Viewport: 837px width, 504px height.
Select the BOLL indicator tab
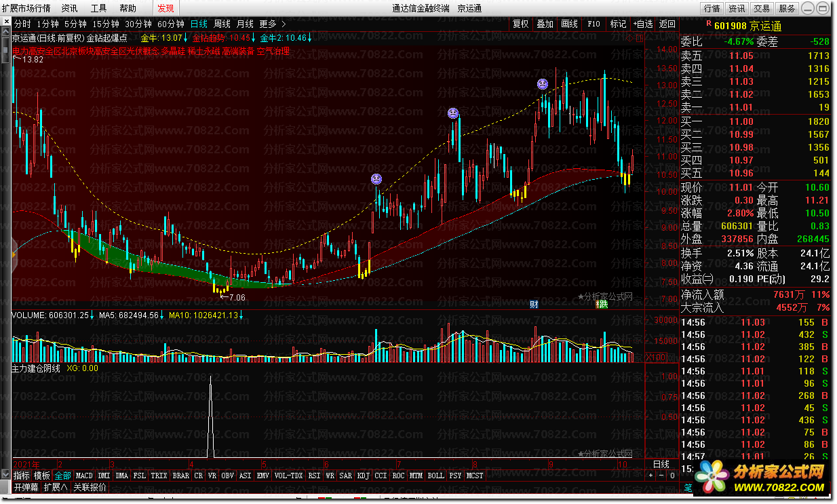point(435,476)
